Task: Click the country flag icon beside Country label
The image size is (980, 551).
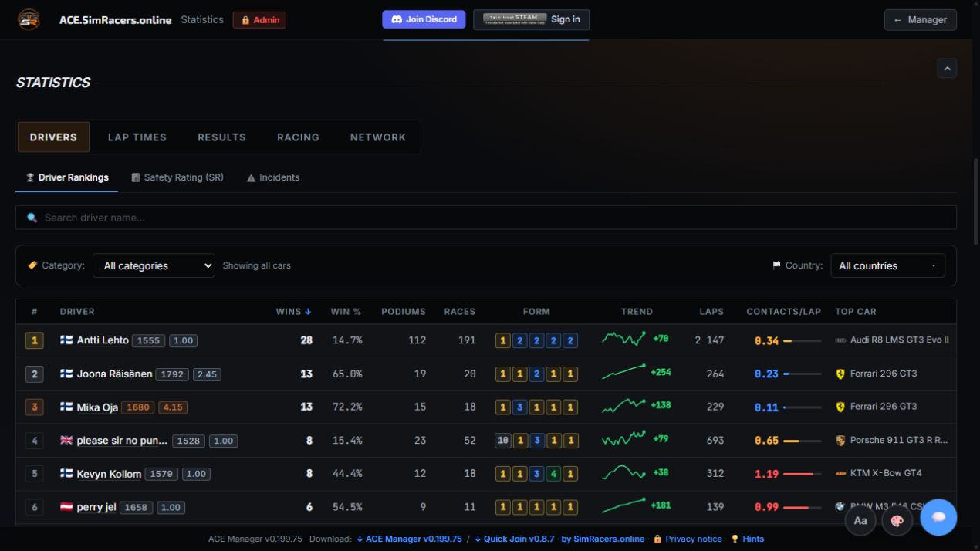Action: (776, 265)
